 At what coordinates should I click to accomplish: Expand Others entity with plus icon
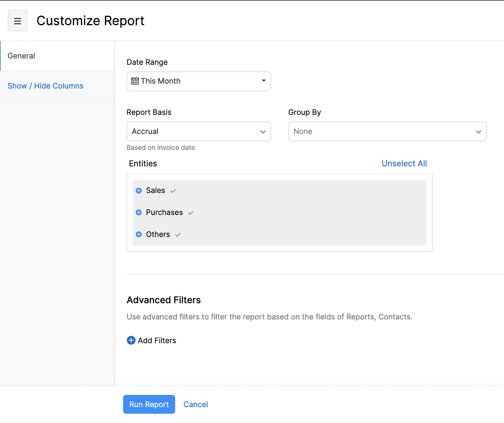[139, 235]
